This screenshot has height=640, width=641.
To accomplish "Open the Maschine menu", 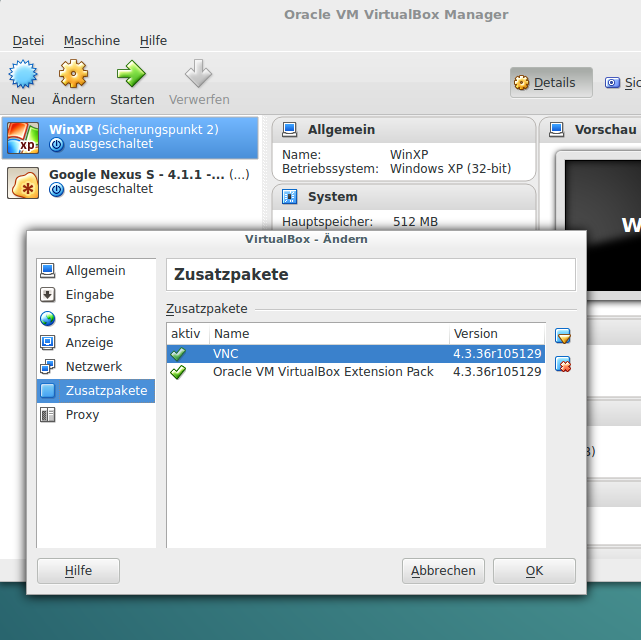I will point(92,41).
